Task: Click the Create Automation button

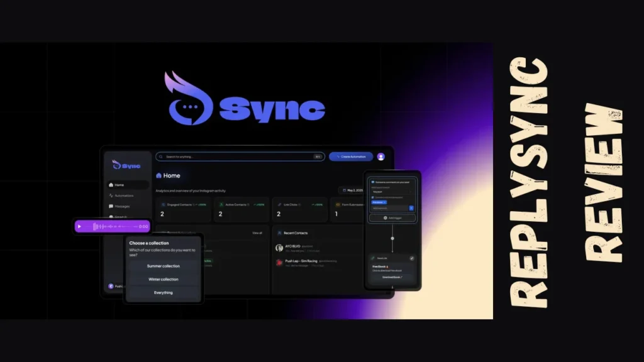Action: 351,156
